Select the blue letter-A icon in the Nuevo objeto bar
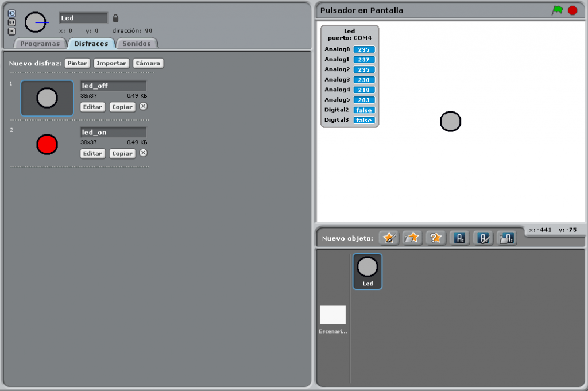 pos(459,238)
